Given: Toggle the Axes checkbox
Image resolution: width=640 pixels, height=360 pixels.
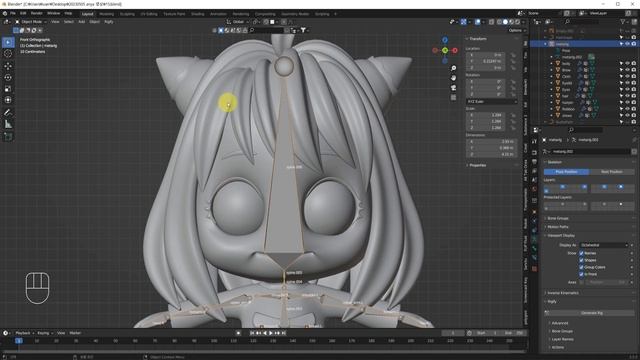Looking at the screenshot, I should (581, 282).
